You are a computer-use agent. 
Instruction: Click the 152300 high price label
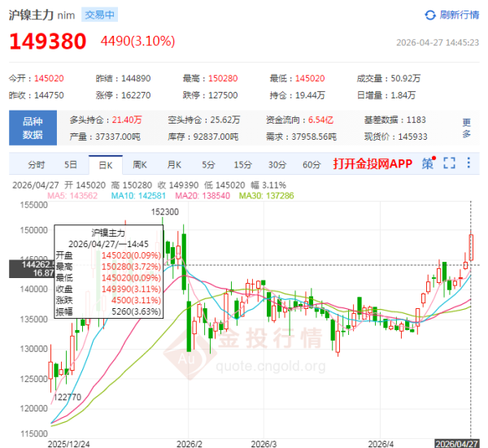click(165, 212)
